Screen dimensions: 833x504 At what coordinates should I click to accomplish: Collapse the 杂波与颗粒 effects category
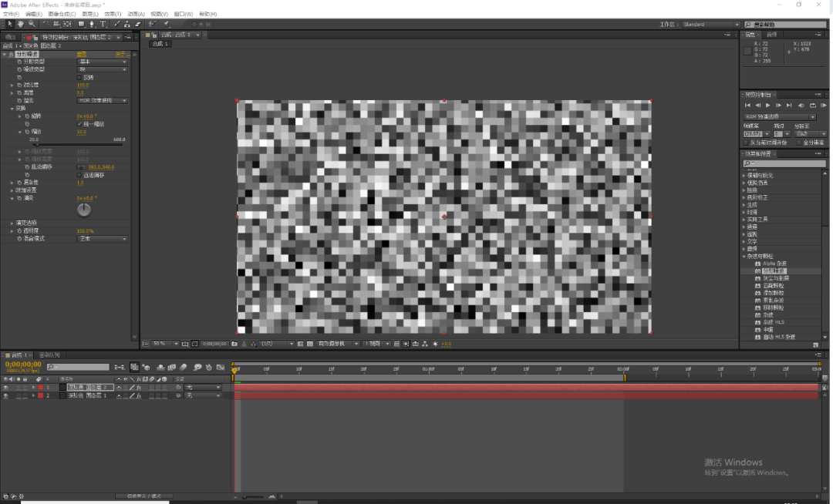[744, 257]
